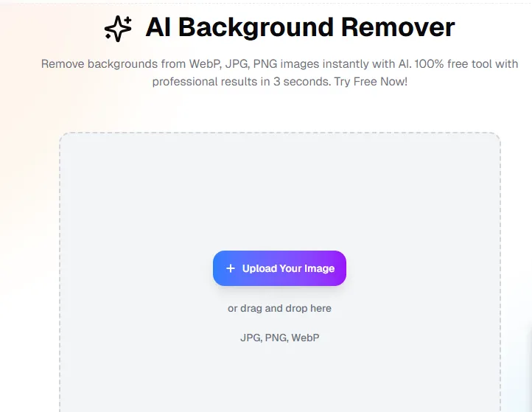Select the 'AI Background Remover' heading
This screenshot has width=532, height=412.
tap(300, 27)
